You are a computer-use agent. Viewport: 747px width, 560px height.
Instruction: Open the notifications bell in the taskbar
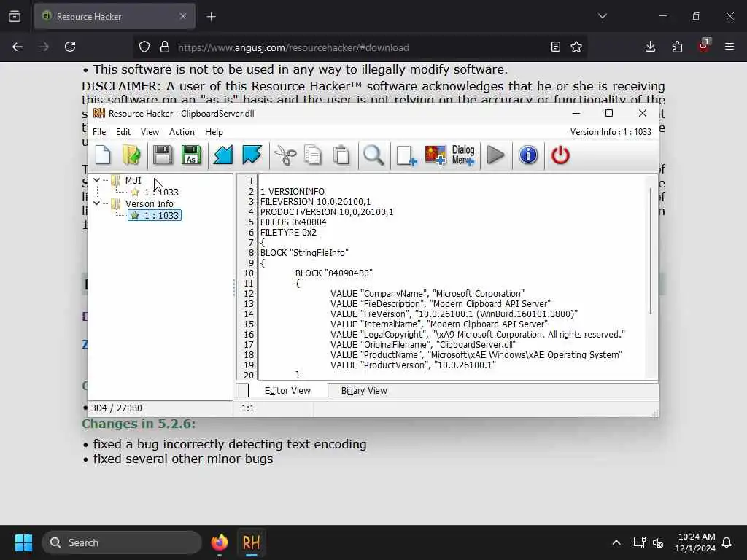coord(727,542)
